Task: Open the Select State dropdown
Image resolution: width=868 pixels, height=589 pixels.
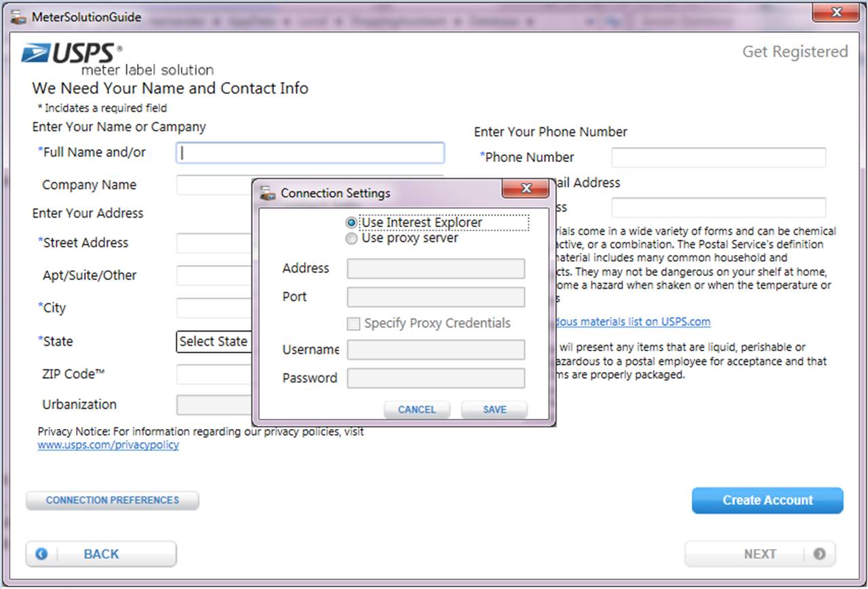Action: coord(214,342)
